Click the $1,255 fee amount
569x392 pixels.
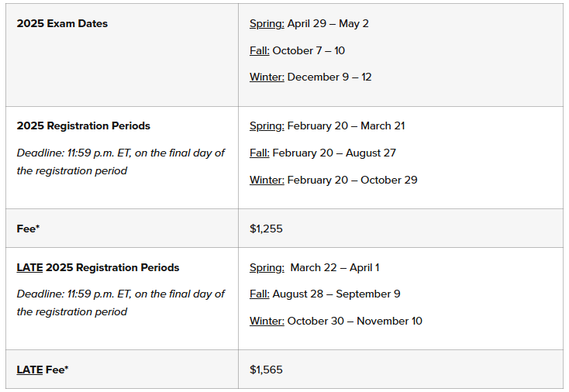tap(266, 229)
